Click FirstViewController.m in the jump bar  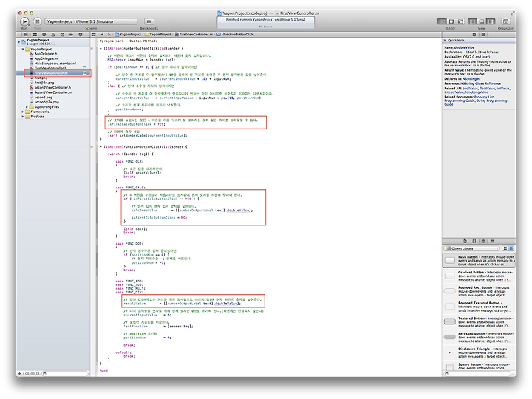click(x=194, y=34)
